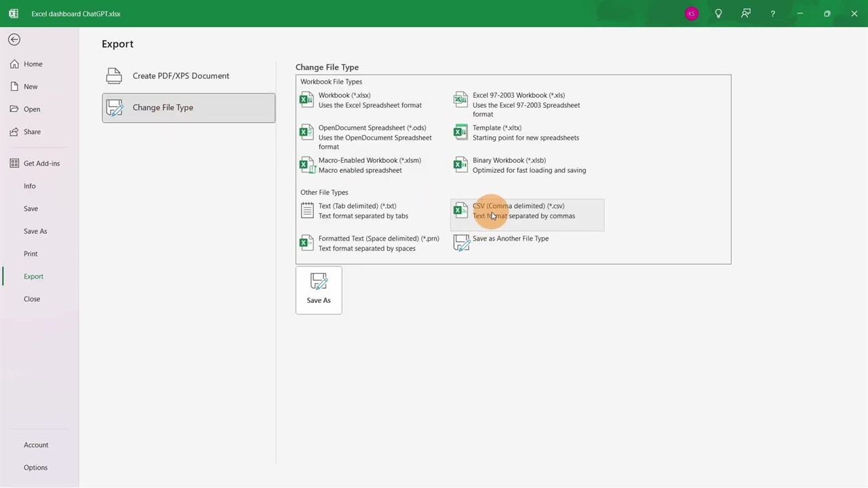Screen dimensions: 868x488
Task: Click the back arrow in Backstage
Action: pos(14,40)
